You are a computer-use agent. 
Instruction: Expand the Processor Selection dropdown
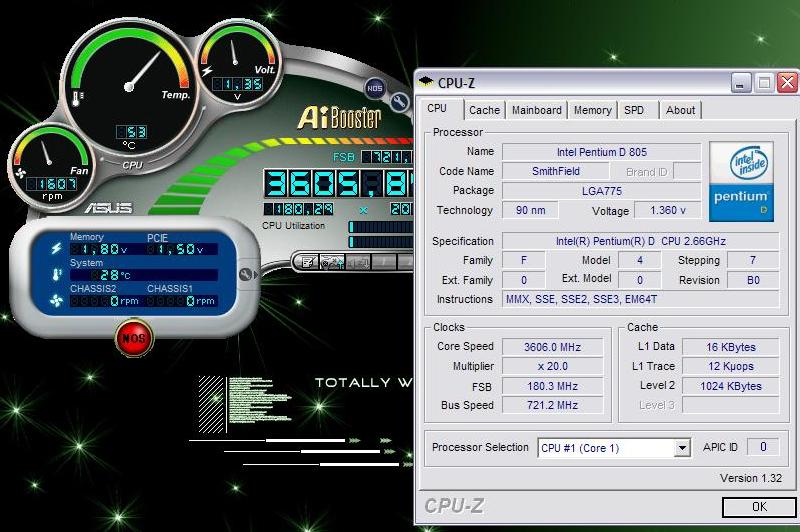point(682,448)
